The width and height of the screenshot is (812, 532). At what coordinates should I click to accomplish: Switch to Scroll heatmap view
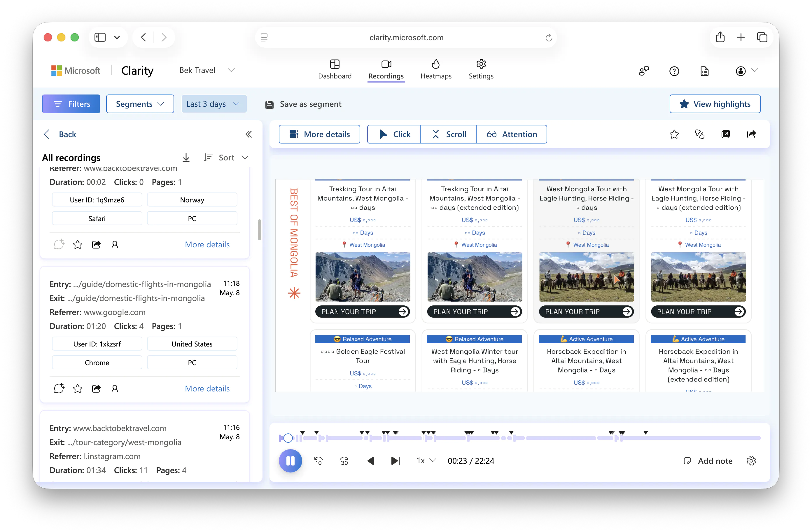[x=448, y=134]
